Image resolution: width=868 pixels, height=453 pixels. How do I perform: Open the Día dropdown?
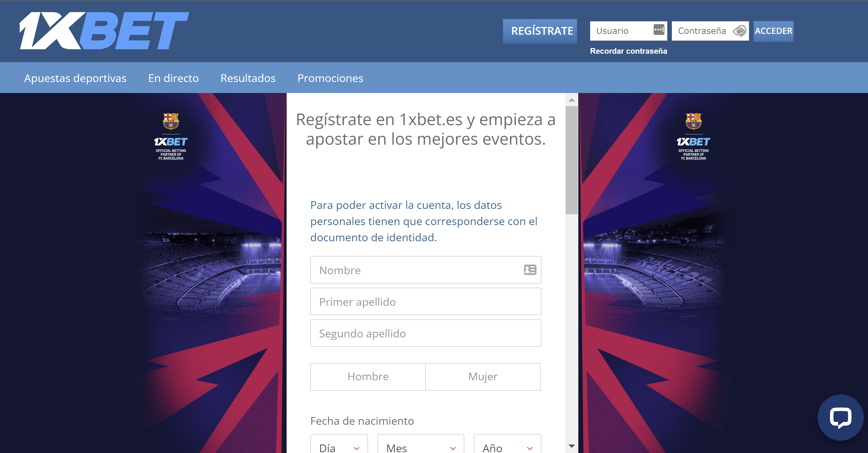click(x=339, y=444)
